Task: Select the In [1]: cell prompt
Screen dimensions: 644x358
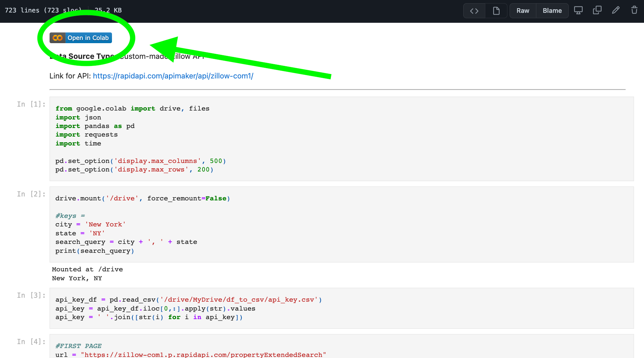Action: click(x=31, y=104)
